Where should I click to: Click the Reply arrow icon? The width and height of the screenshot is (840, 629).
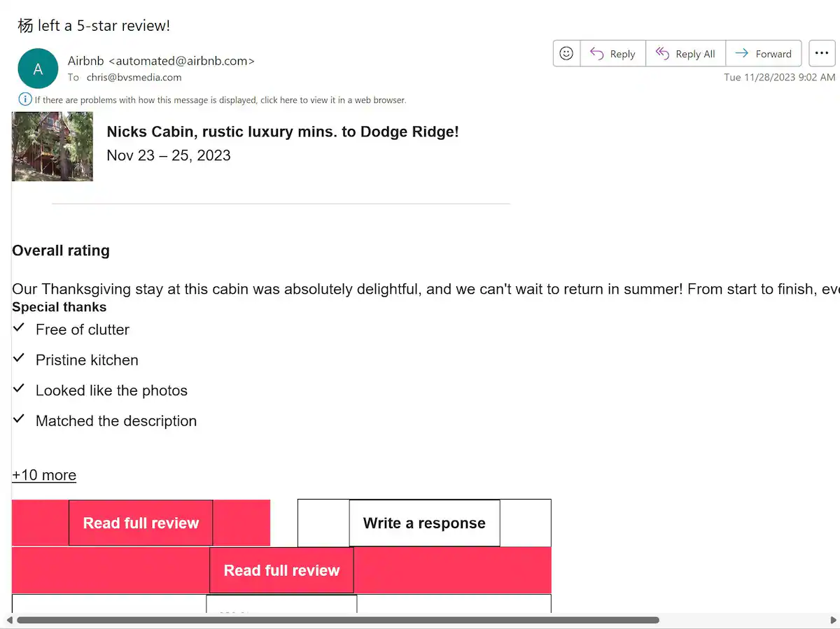pyautogui.click(x=596, y=54)
